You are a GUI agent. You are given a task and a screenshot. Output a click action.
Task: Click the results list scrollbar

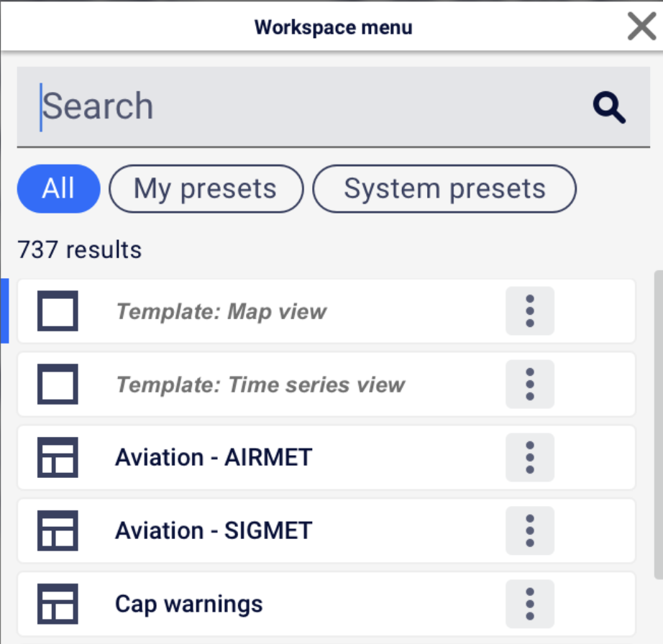pos(659,424)
